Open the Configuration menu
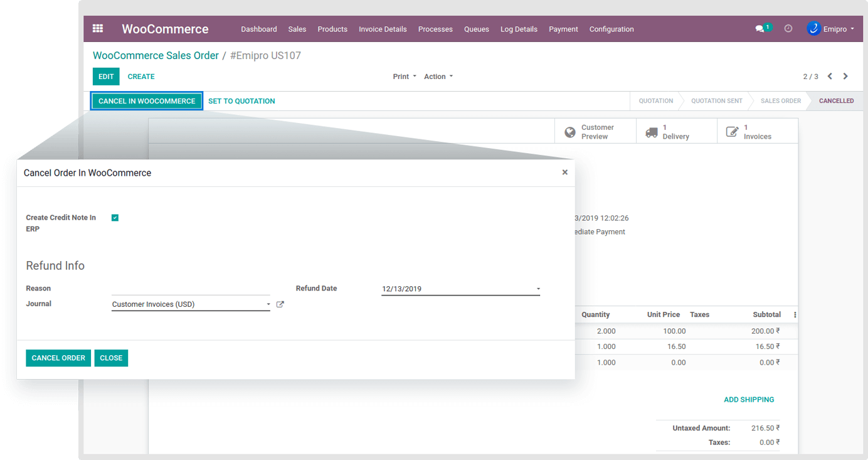 pyautogui.click(x=611, y=29)
